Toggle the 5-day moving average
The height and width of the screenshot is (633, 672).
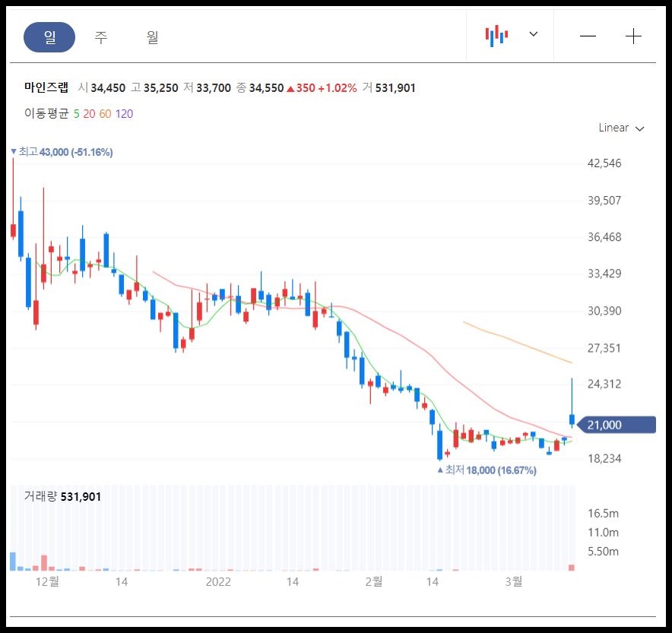[x=76, y=113]
